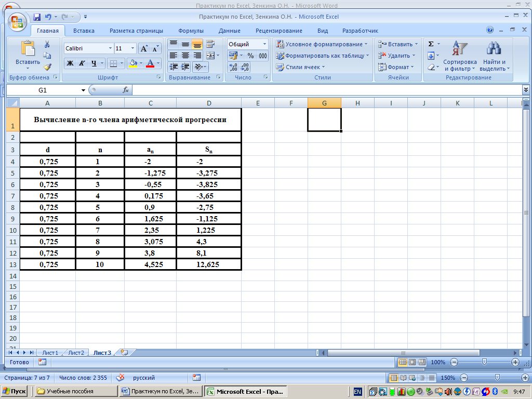Image resolution: width=532 pixels, height=399 pixels.
Task: Click the insert new worksheet tab icon
Action: (125, 353)
